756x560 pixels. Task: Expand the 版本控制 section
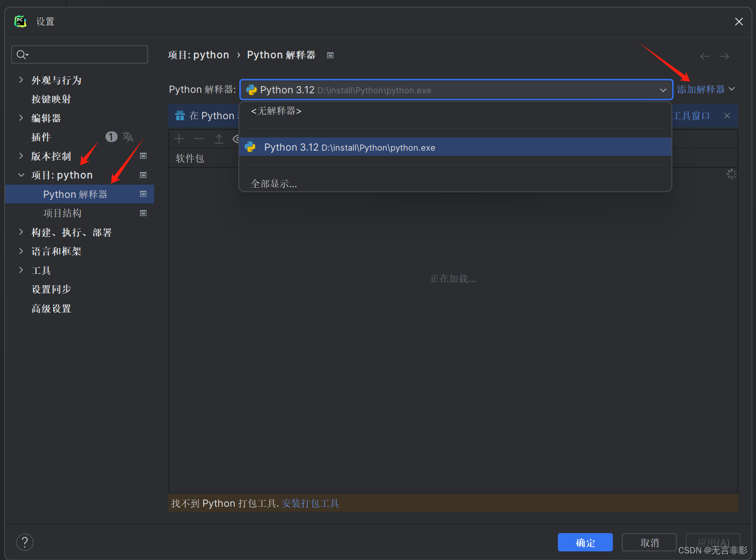(x=21, y=156)
